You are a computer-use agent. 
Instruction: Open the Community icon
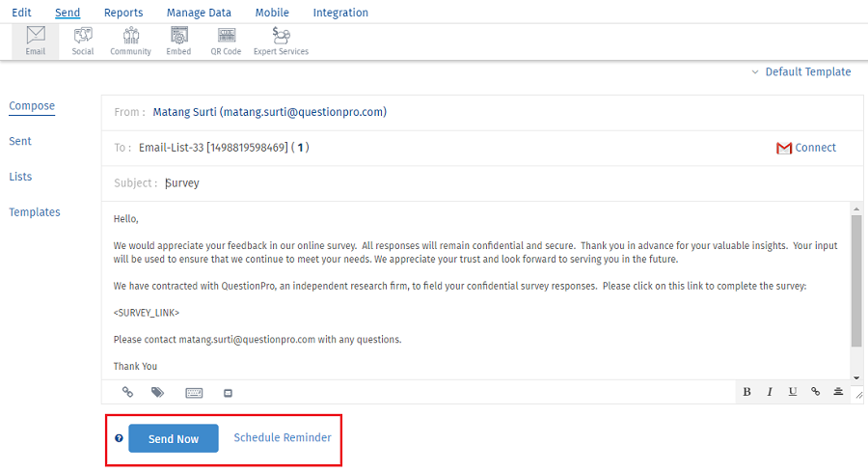pyautogui.click(x=130, y=41)
